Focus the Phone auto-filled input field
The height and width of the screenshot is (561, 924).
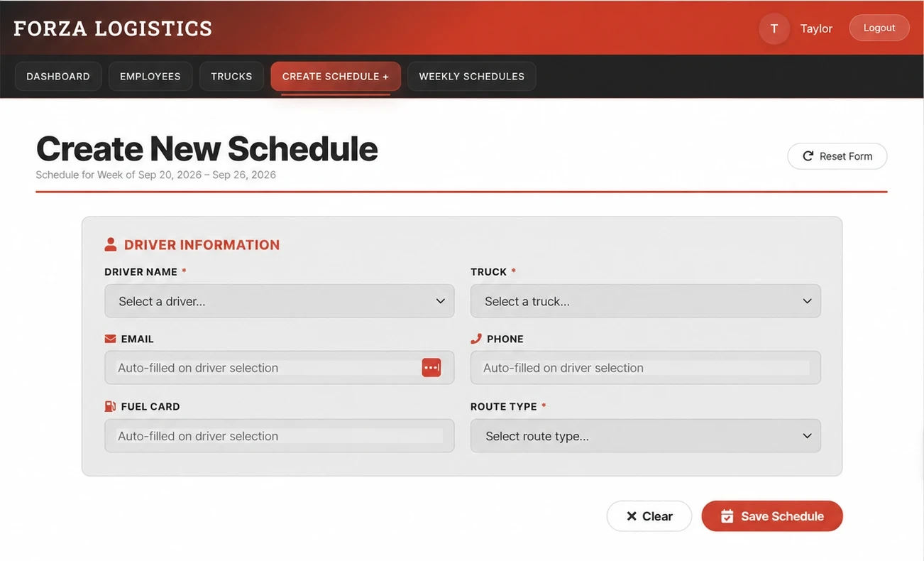(645, 368)
